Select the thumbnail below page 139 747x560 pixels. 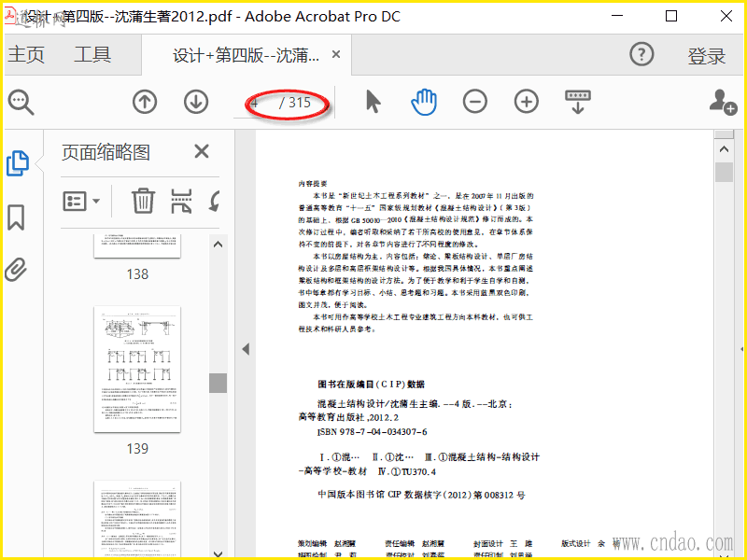point(137,519)
